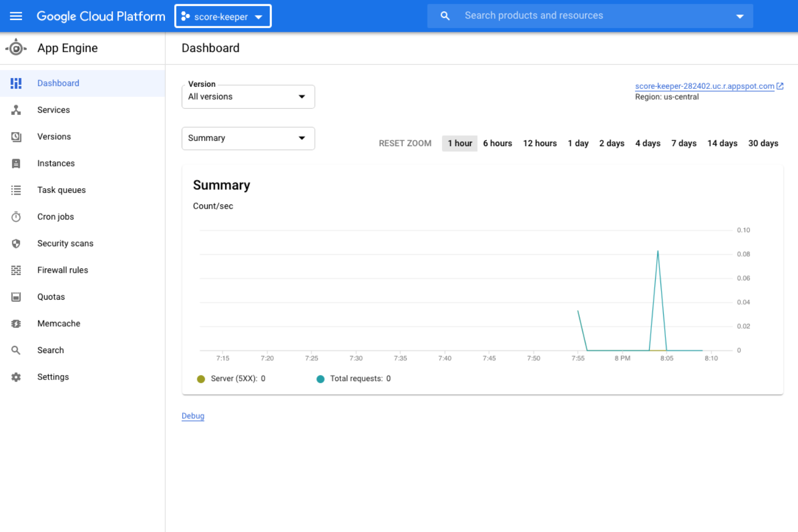Select the 30 days time range
Viewport: 798px width, 532px height.
point(763,143)
